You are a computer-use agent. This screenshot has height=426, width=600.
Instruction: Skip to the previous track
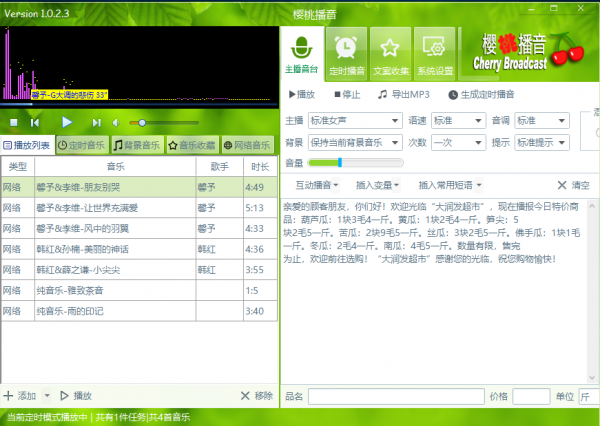(35, 122)
